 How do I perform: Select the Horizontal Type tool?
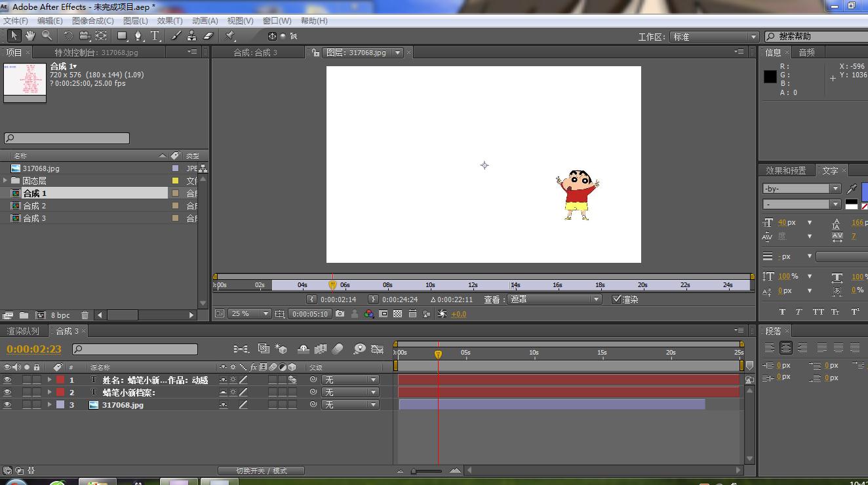click(x=155, y=35)
